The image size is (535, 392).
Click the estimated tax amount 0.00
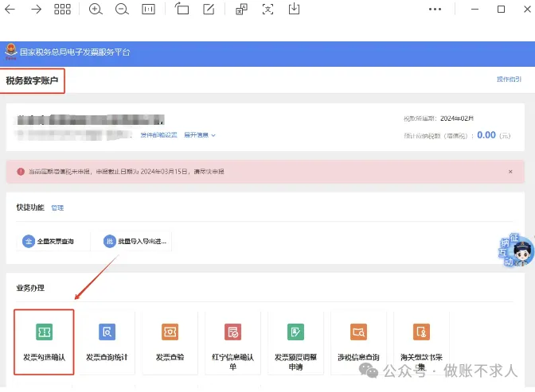point(486,135)
